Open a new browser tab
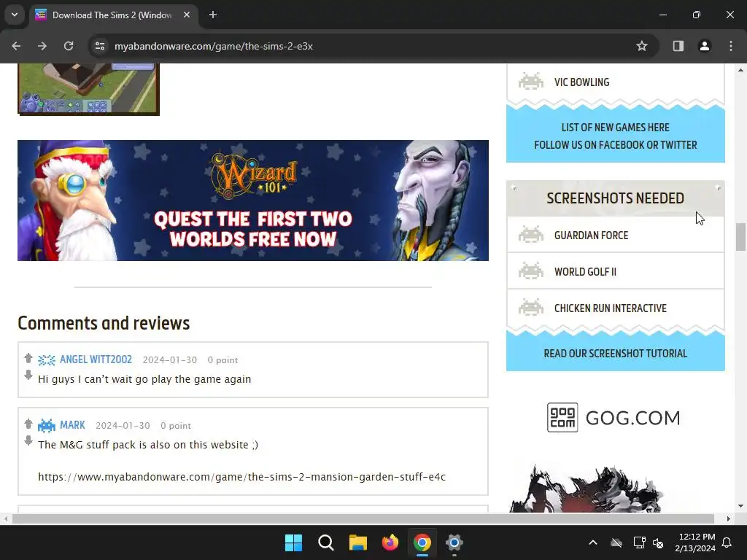The height and width of the screenshot is (560, 747). pos(213,15)
